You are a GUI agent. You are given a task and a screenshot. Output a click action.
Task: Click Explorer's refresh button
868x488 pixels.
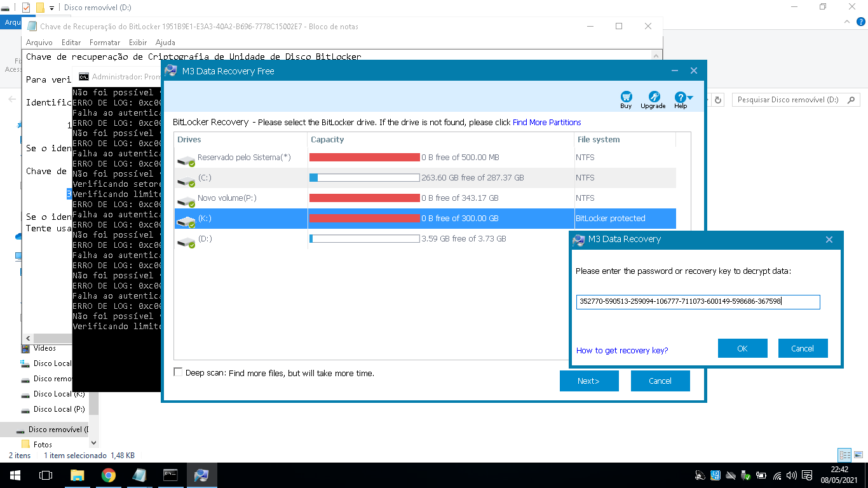(x=718, y=100)
